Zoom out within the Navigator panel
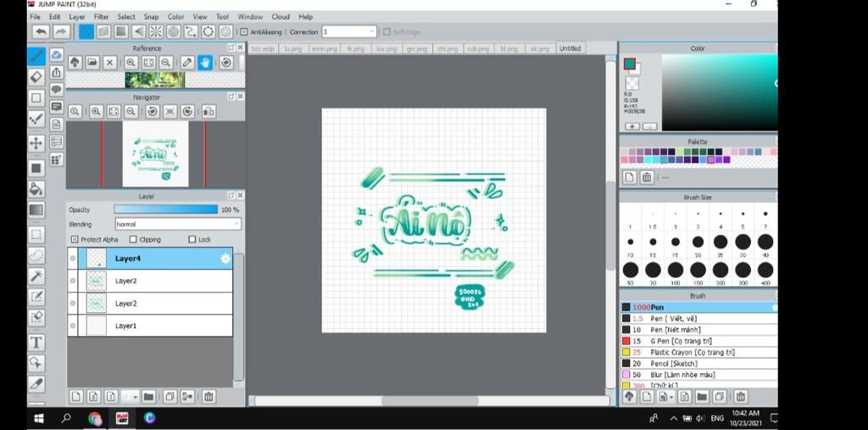The width and height of the screenshot is (868, 430). [131, 111]
